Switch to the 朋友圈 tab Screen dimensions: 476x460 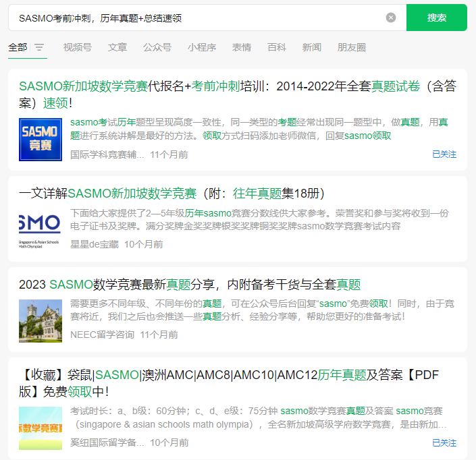pyautogui.click(x=351, y=47)
